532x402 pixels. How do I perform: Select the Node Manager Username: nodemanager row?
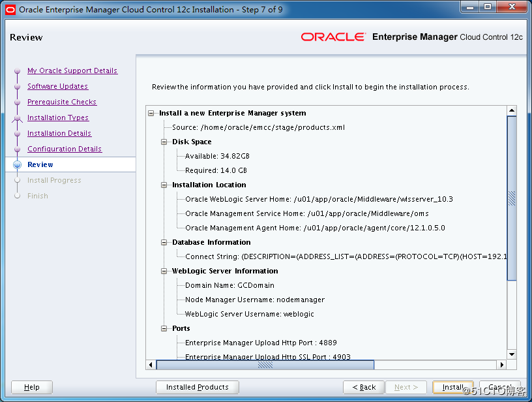pyautogui.click(x=255, y=300)
